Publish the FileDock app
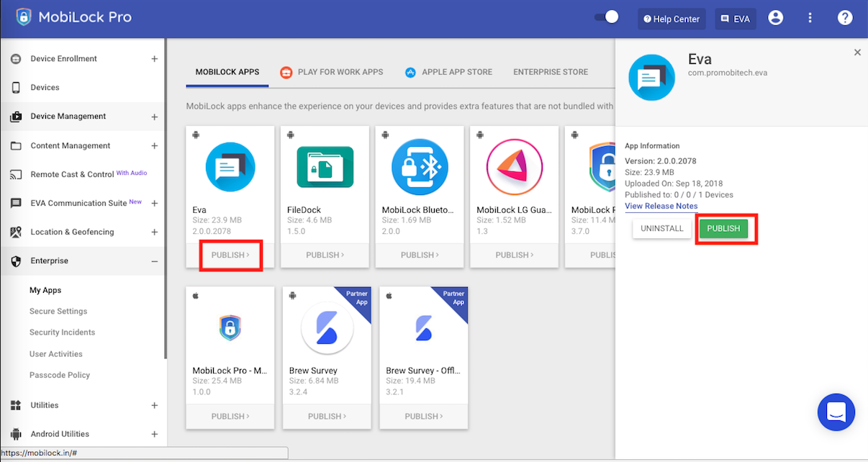Image resolution: width=868 pixels, height=462 pixels. click(x=325, y=255)
